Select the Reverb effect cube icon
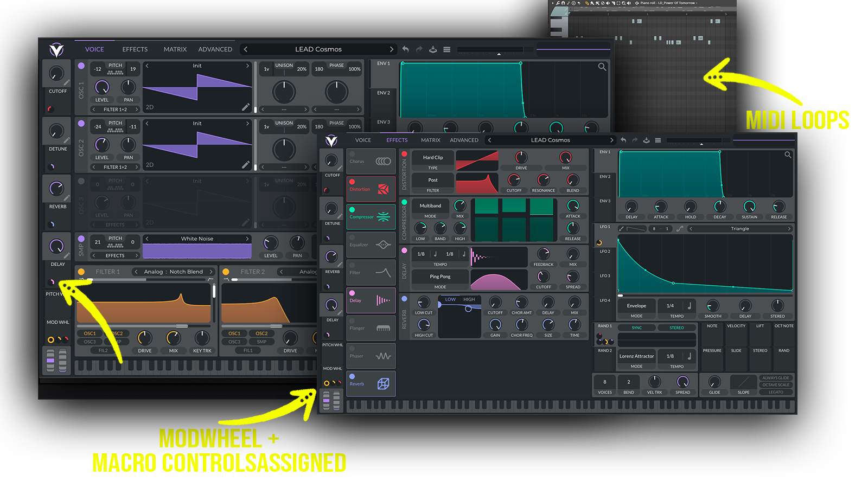 pos(383,384)
